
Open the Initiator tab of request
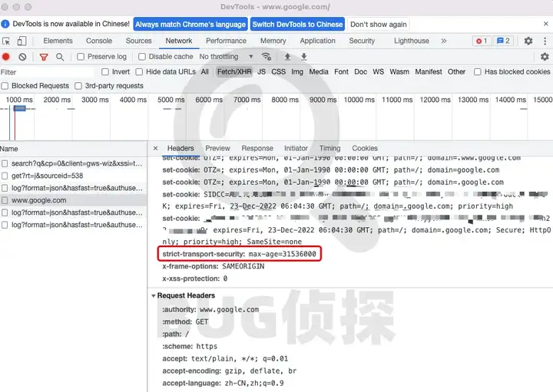[x=296, y=148]
